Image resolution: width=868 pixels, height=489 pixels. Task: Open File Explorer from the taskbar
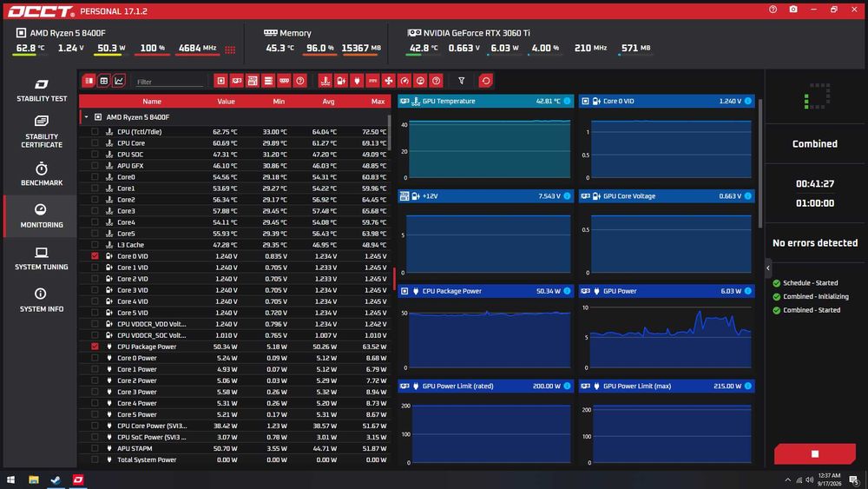point(34,479)
